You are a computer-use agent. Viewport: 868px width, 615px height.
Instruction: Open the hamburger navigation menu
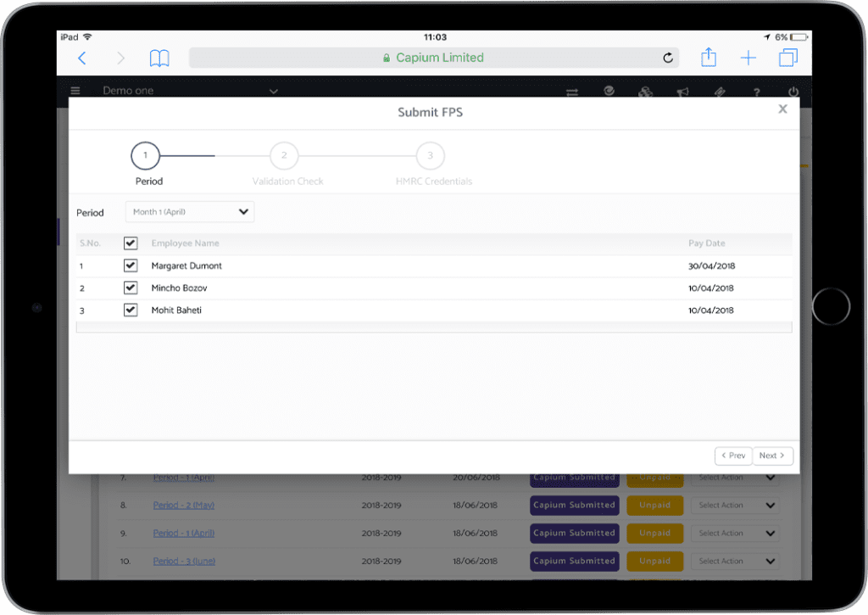(x=75, y=91)
